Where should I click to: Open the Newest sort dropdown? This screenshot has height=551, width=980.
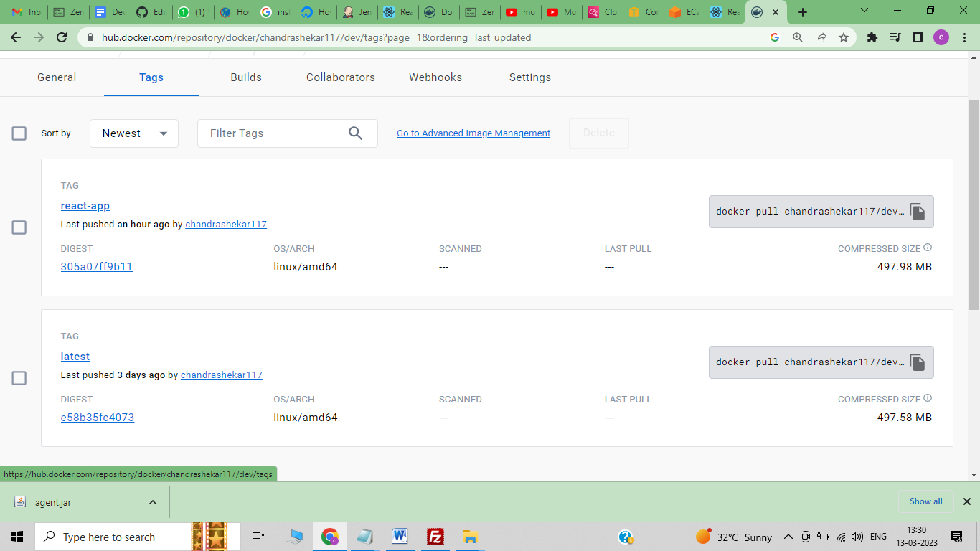[133, 133]
